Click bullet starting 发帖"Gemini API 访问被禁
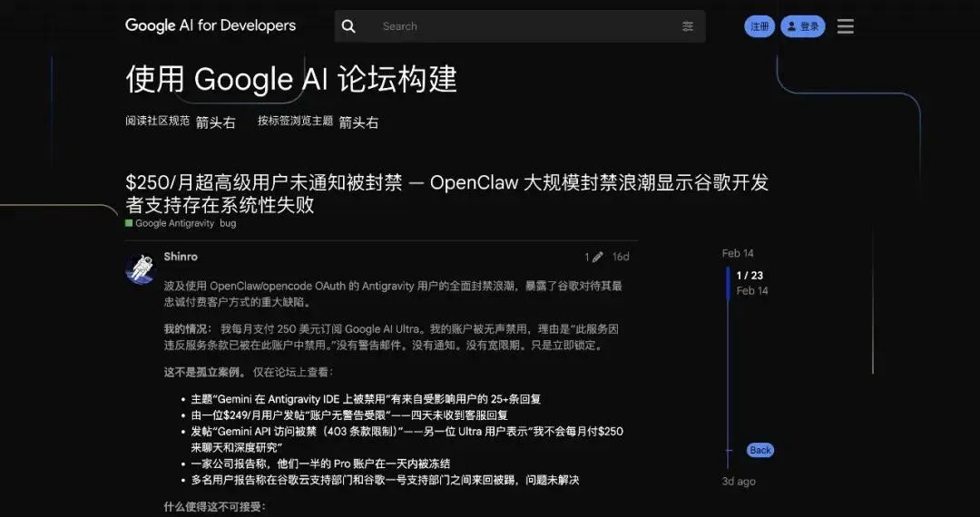This screenshot has height=517, width=980. 407,440
